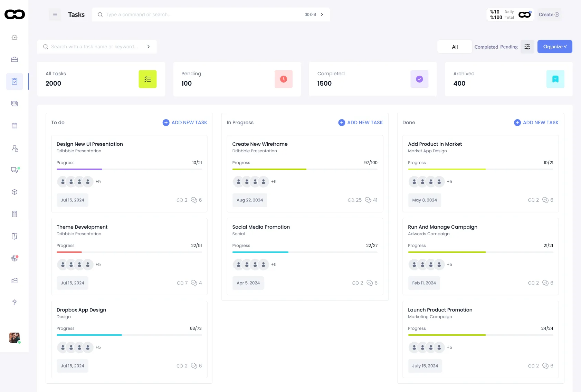Click the Organize button
581x392 pixels.
[x=555, y=47]
